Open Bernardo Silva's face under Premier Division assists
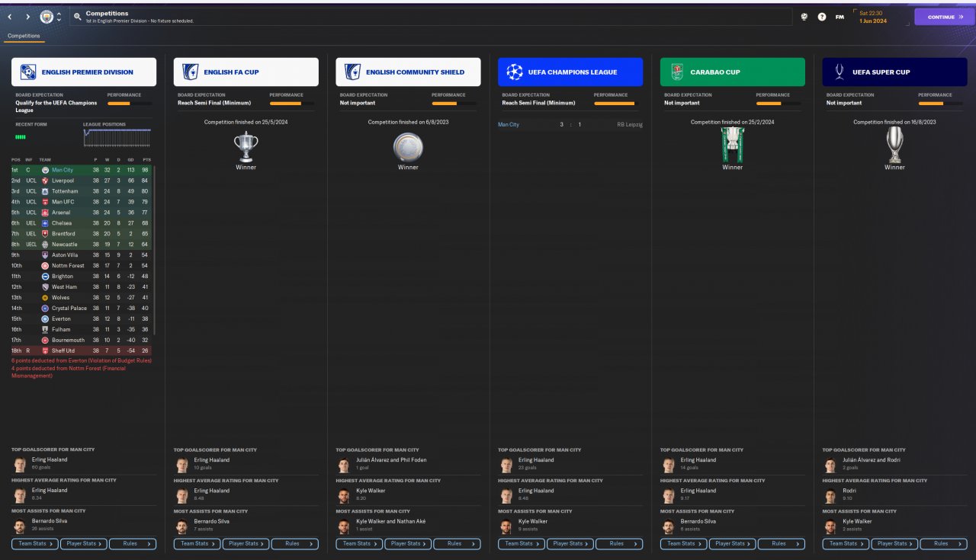This screenshot has height=560, width=976. tap(19, 526)
